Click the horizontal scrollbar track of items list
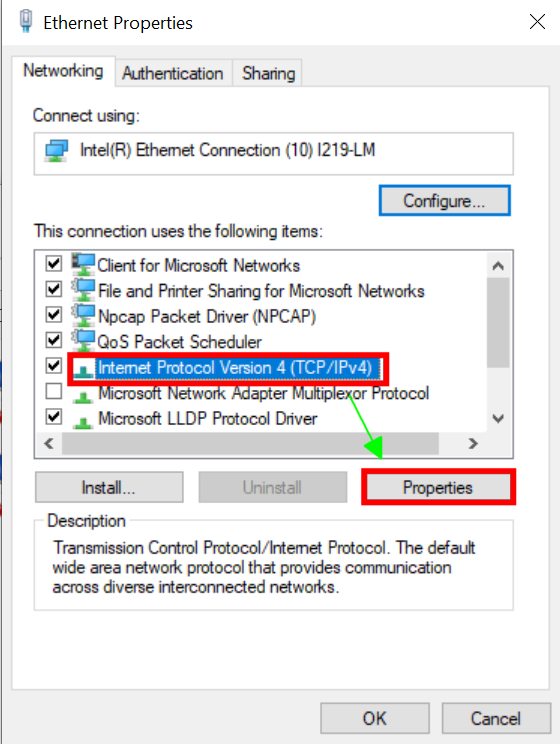Screen dimensions: 560x744 pyautogui.click(x=250, y=444)
